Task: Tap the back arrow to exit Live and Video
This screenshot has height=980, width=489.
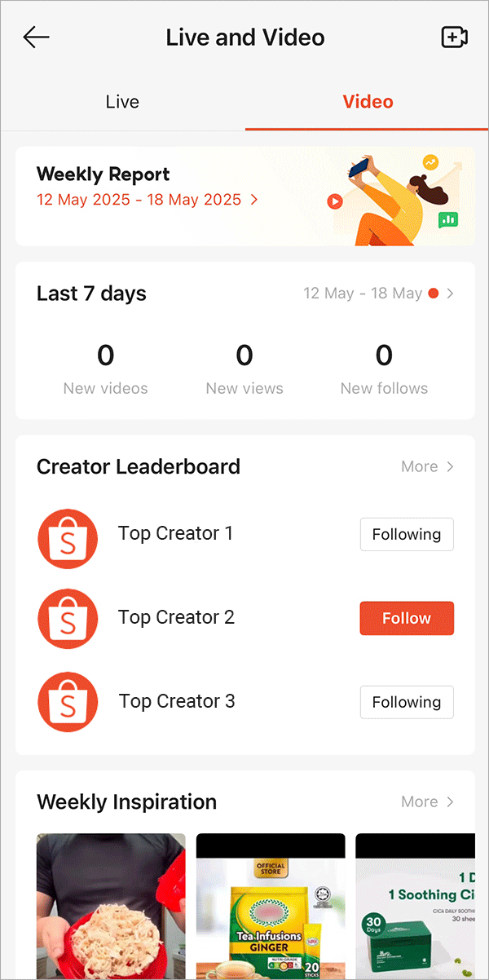Action: point(36,37)
